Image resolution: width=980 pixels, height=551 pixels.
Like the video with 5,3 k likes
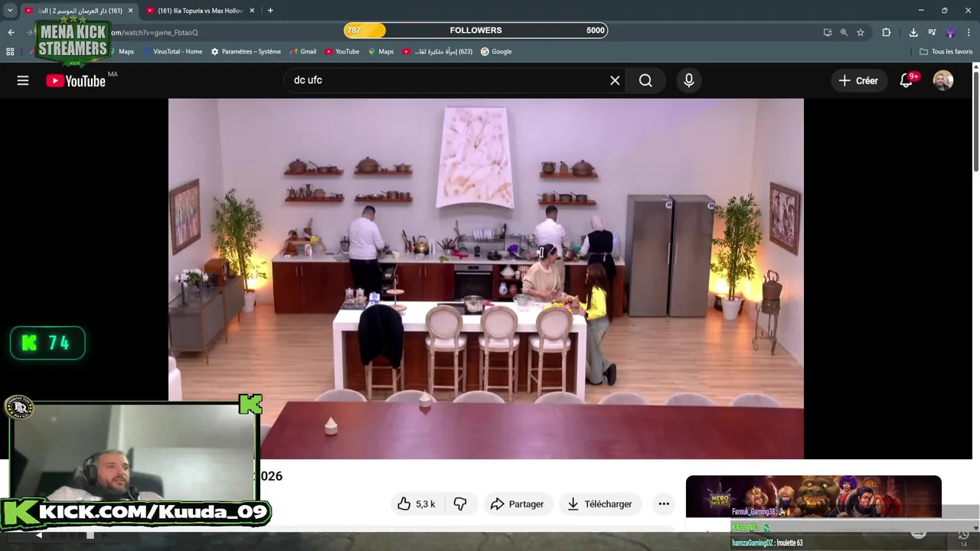click(x=418, y=504)
